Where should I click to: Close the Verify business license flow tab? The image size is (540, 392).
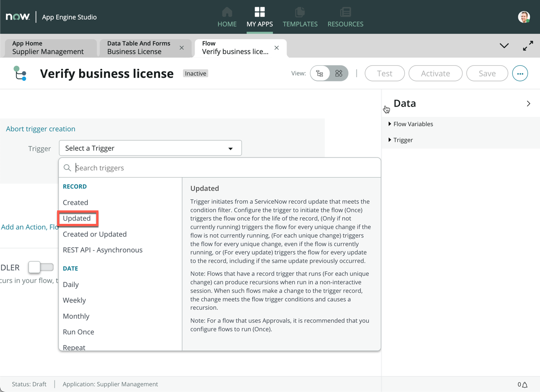click(x=277, y=48)
